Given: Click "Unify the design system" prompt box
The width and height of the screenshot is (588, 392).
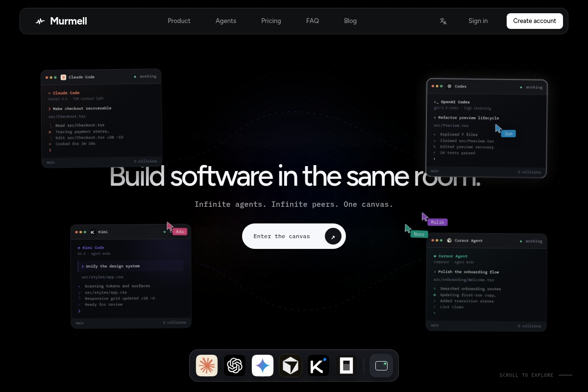Looking at the screenshot, I should pyautogui.click(x=130, y=266).
